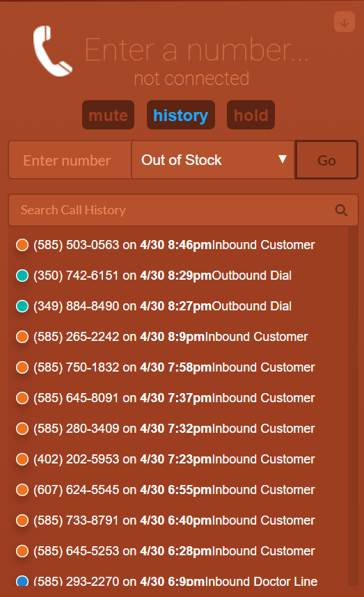Toggle the hold button
Screen dimensions: 364x597
click(251, 115)
